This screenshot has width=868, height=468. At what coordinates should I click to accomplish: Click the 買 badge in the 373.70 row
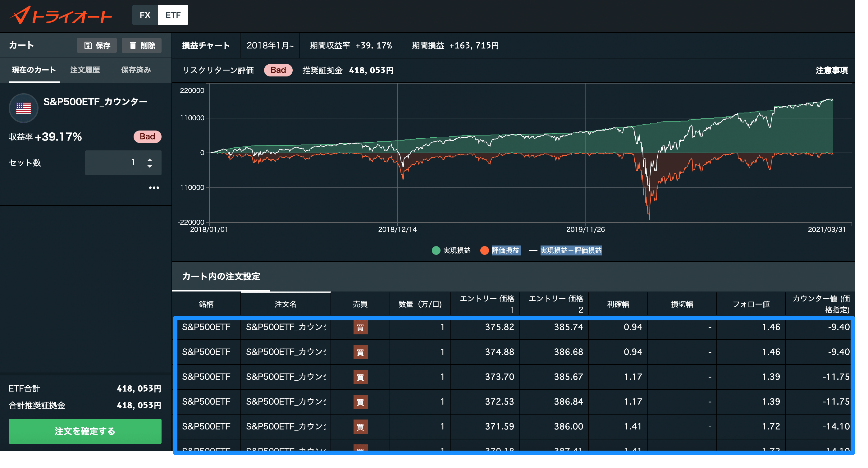(360, 377)
